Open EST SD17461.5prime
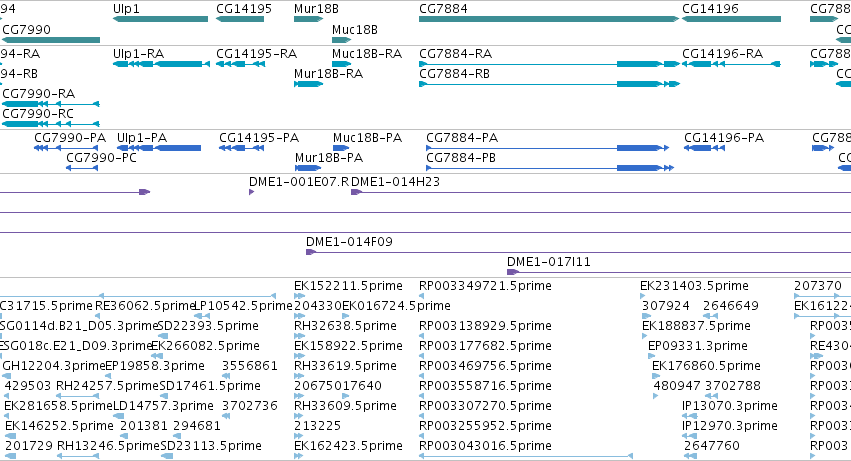 (x=210, y=386)
